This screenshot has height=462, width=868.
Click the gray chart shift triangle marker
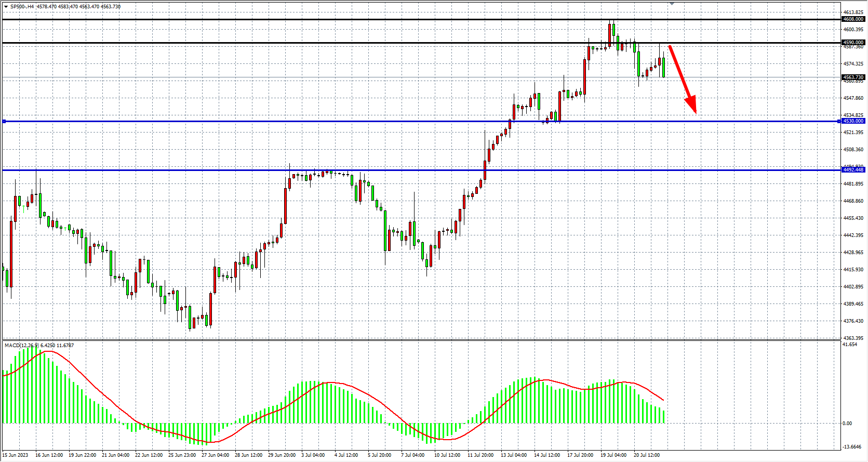tap(672, 4)
